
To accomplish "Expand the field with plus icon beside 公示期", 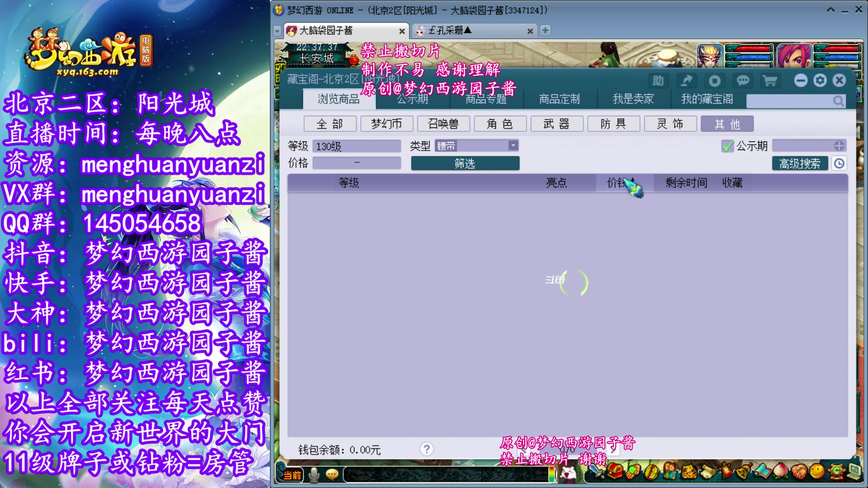I will click(839, 145).
